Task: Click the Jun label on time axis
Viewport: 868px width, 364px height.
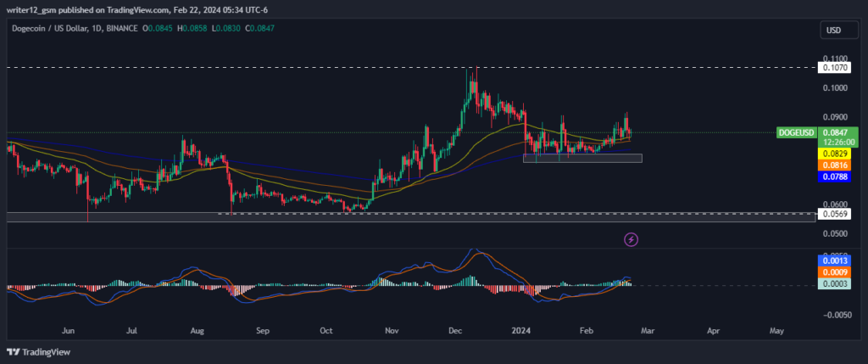Action: coord(68,331)
